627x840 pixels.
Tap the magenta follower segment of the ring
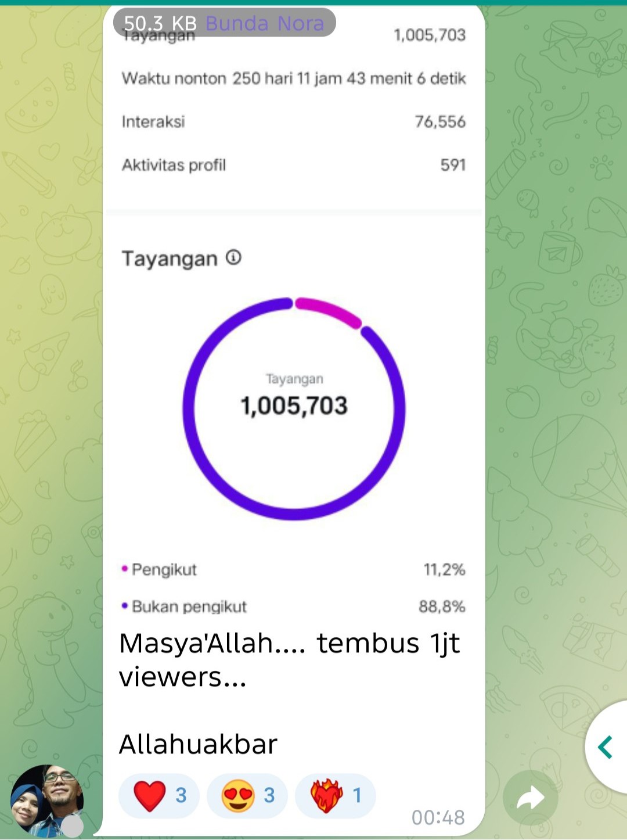(x=328, y=312)
